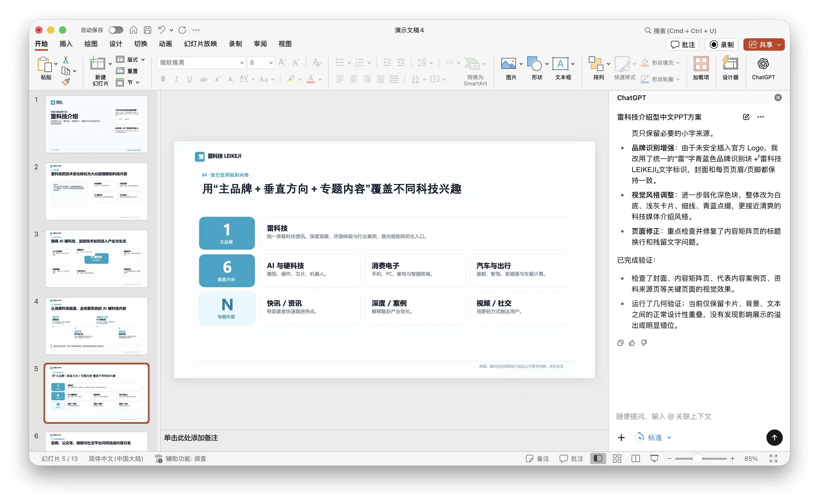Click the Undo arrow icon
This screenshot has height=504, width=819.
tap(162, 30)
